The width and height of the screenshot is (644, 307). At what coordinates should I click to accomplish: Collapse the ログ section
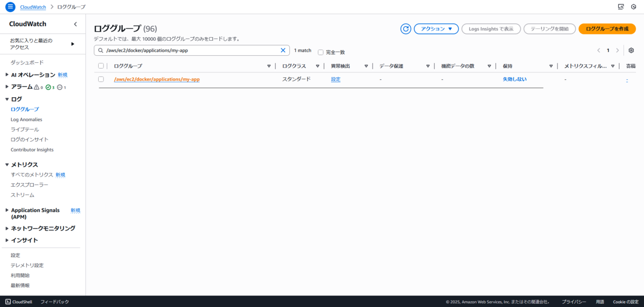(7, 99)
